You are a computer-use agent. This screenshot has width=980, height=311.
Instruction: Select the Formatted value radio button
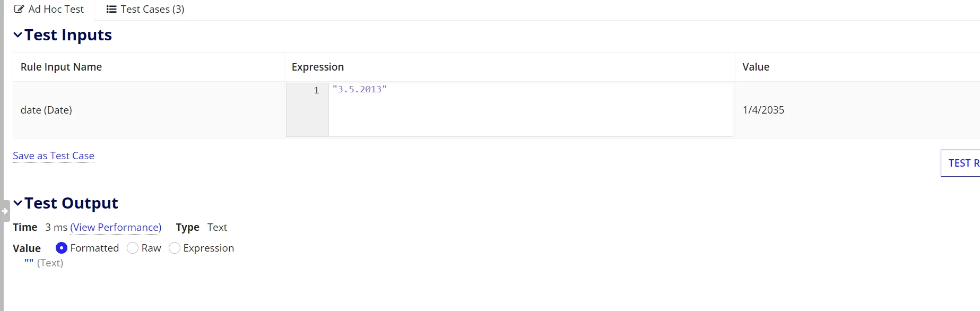(62, 248)
